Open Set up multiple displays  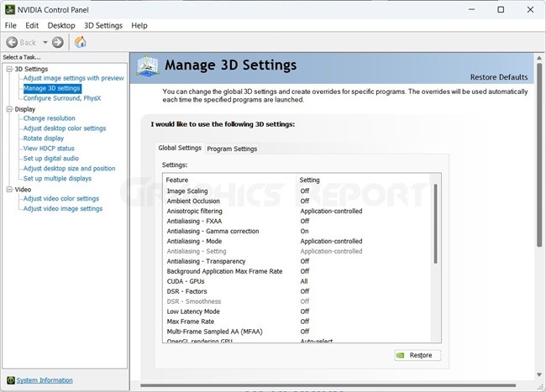57,179
